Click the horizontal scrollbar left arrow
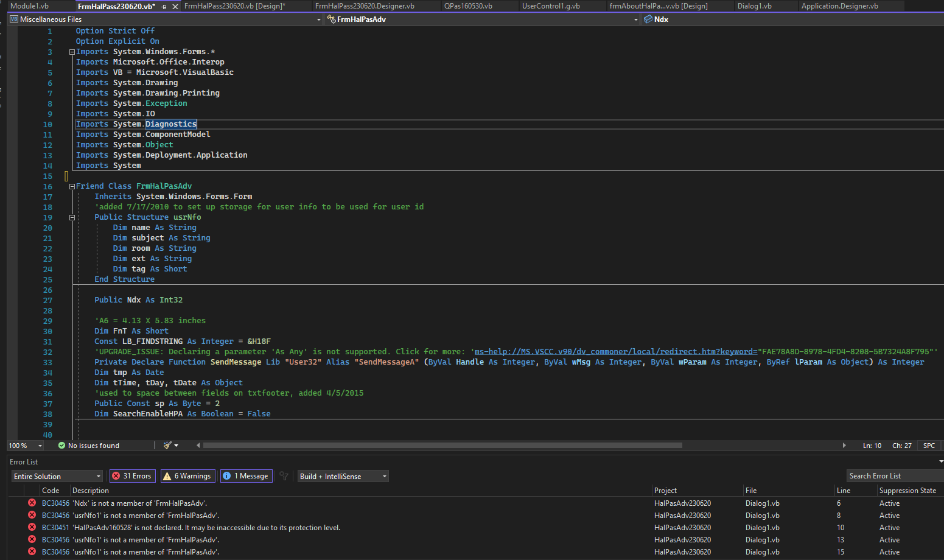This screenshot has height=560, width=944. [x=198, y=446]
